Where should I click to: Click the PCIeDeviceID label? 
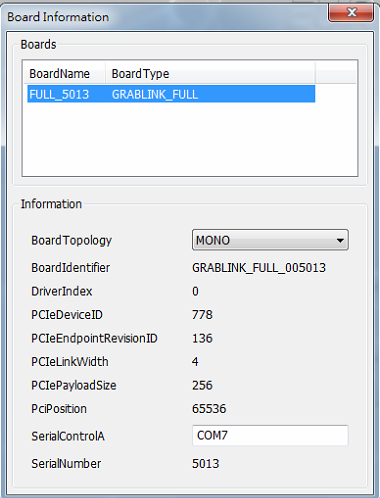pyautogui.click(x=67, y=315)
